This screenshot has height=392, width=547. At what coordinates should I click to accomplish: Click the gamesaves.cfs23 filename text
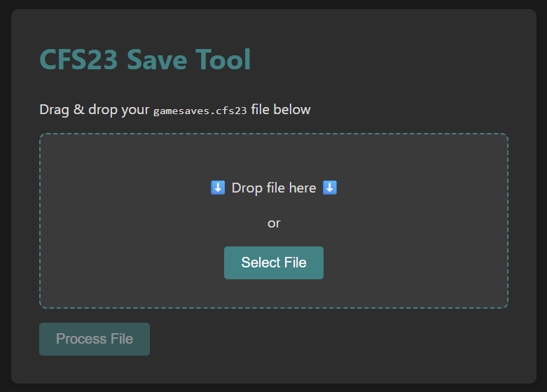tap(200, 111)
